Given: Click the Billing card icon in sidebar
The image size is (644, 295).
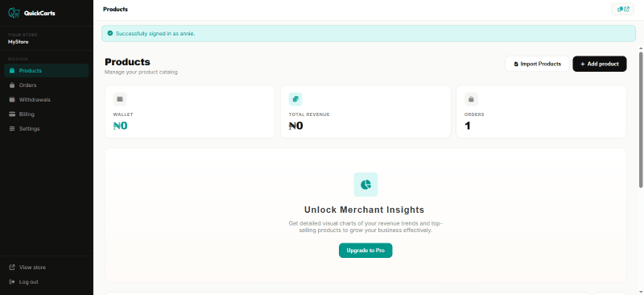Looking at the screenshot, I should [12, 114].
